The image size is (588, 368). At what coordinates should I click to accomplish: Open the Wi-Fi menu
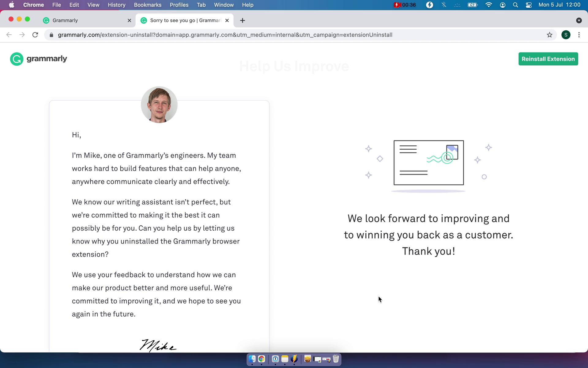489,5
